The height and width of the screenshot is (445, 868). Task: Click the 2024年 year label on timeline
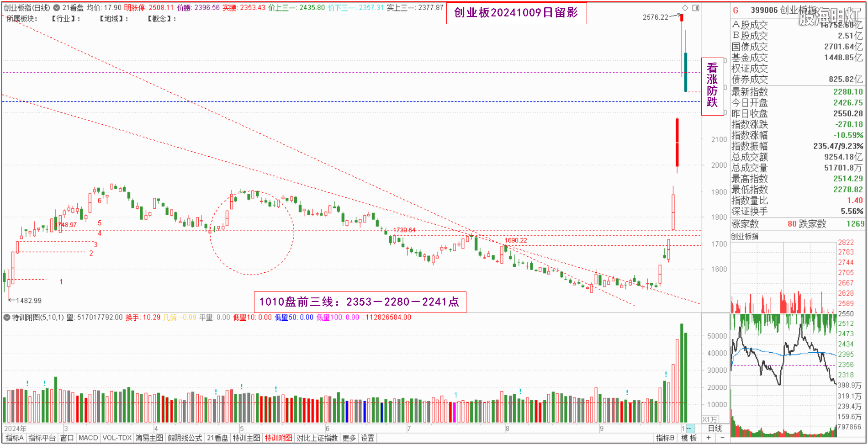point(16,429)
